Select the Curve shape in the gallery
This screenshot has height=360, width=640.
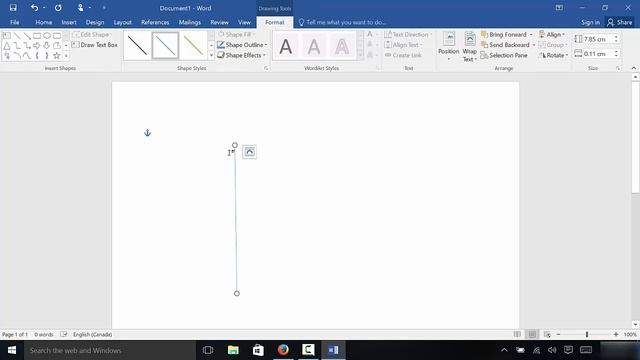(27, 56)
